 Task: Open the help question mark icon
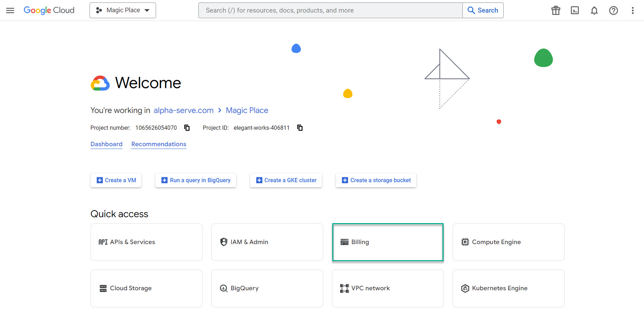613,10
